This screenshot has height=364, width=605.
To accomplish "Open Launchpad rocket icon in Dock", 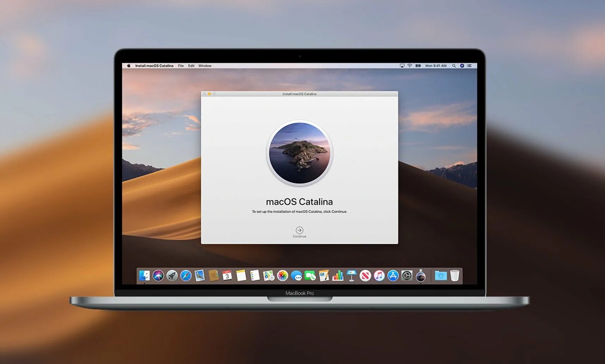I will pyautogui.click(x=172, y=276).
